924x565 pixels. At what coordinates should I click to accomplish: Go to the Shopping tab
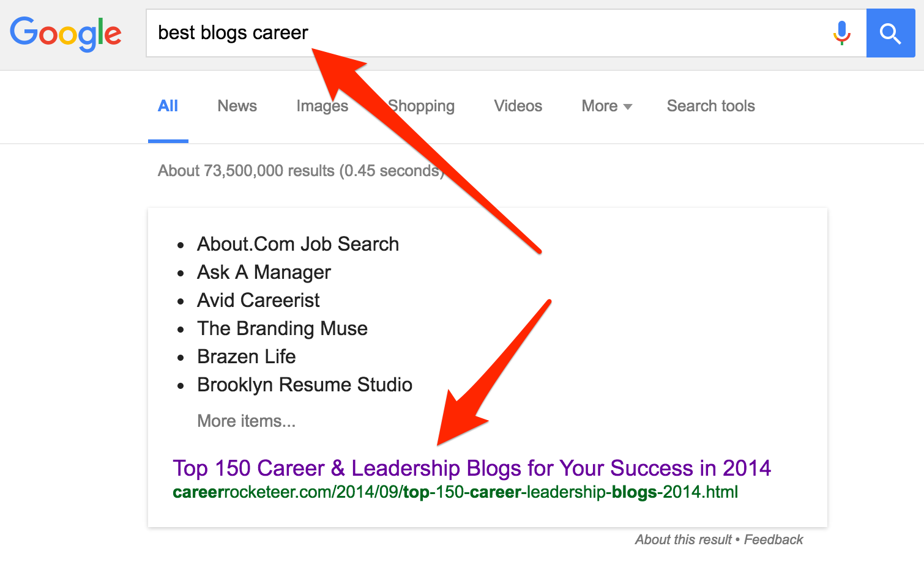[422, 106]
